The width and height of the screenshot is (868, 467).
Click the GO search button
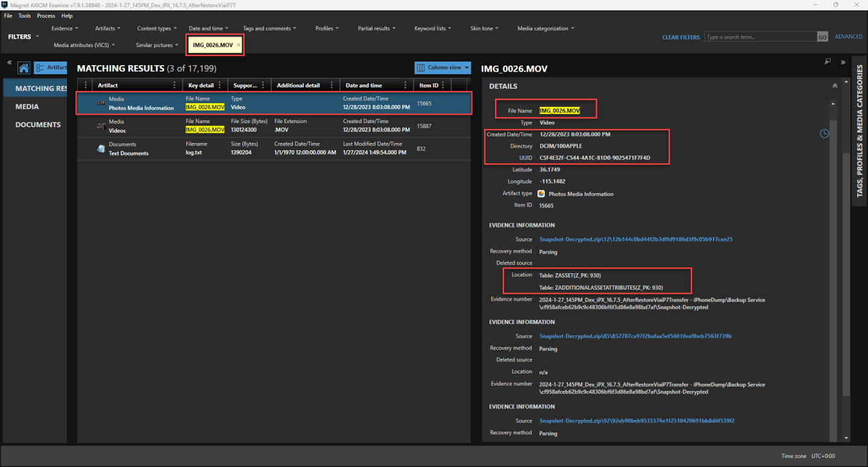[822, 37]
